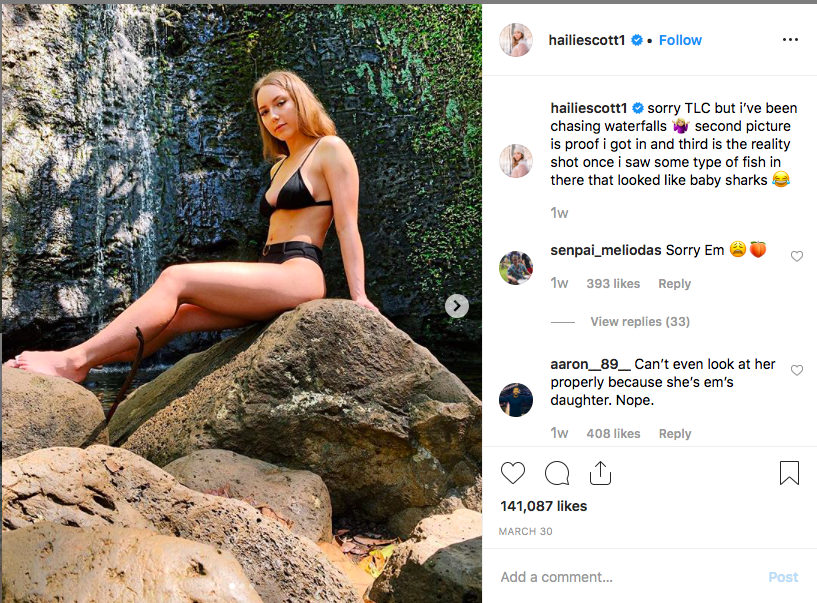This screenshot has width=817, height=603.
Task: Open senpai_meliodas profile avatar
Action: point(516,267)
